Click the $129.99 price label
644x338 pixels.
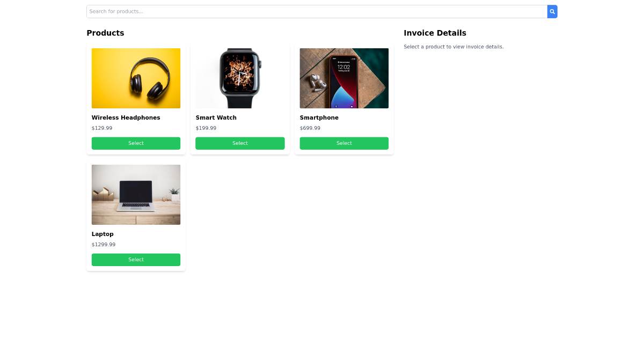pyautogui.click(x=102, y=128)
